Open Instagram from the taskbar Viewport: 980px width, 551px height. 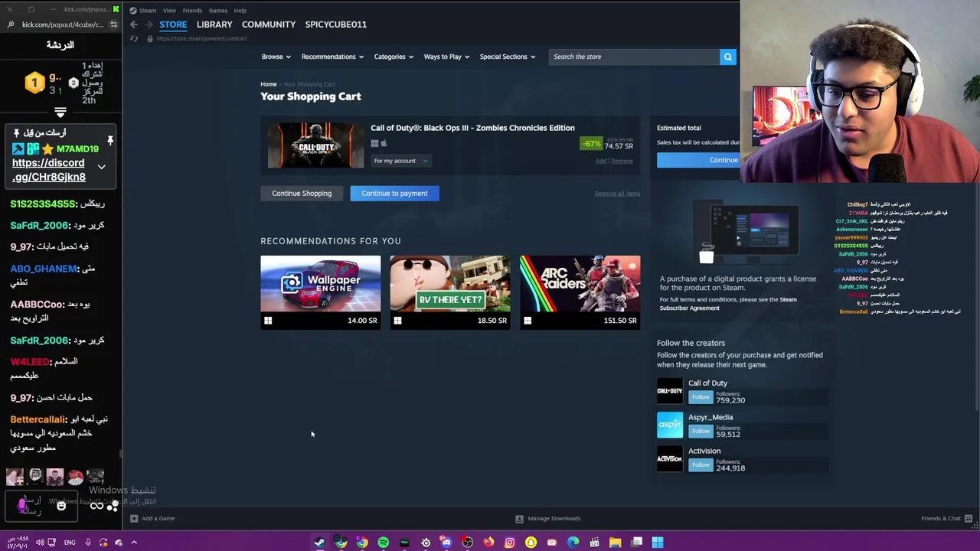(x=509, y=542)
